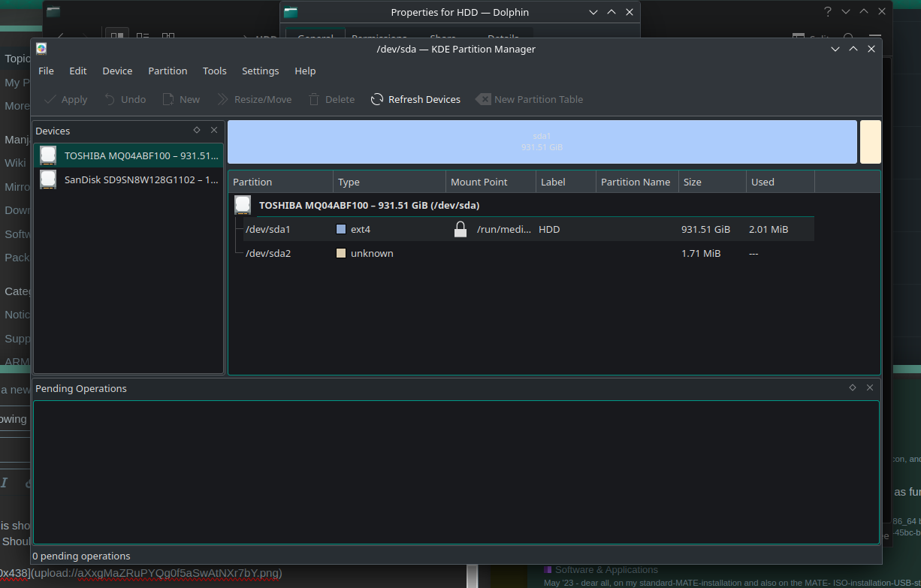
Task: Minimize the KDE Partition Manager window
Action: [835, 49]
